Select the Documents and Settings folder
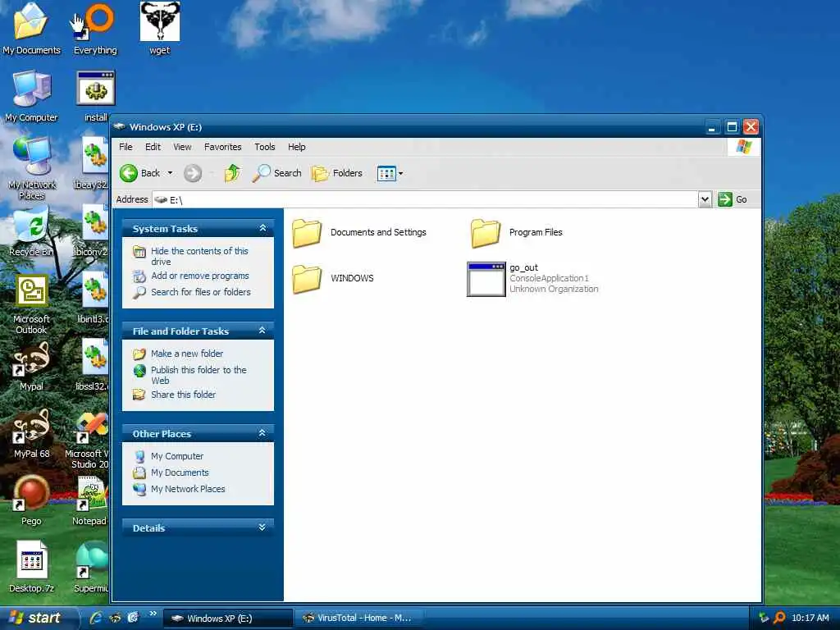 (359, 232)
